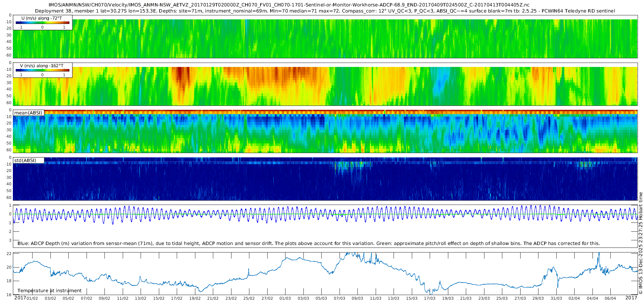Click the 17/02 date tick label
Screen dimensions: 644x304
[x=177, y=298]
